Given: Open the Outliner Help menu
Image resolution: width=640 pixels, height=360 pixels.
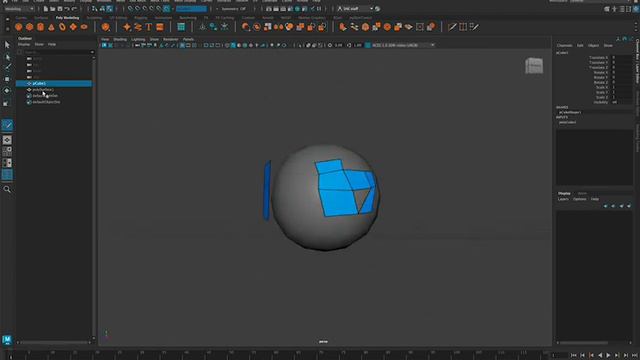Looking at the screenshot, I should click(x=52, y=44).
